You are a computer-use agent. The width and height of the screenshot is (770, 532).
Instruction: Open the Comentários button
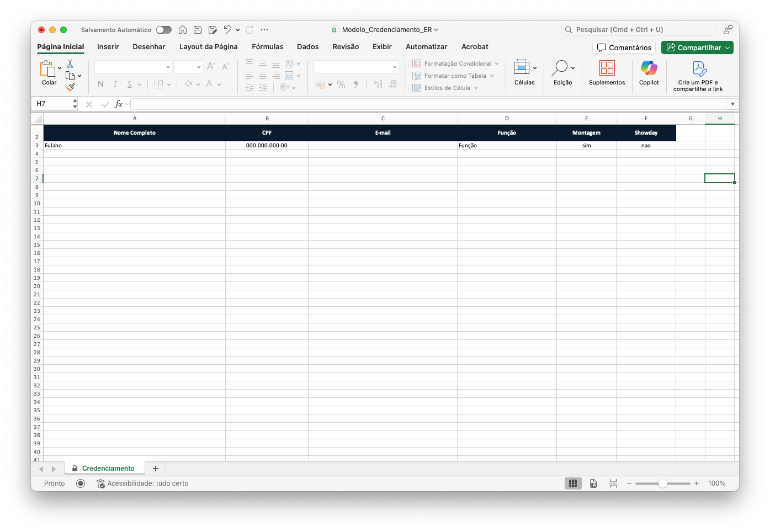tap(624, 47)
